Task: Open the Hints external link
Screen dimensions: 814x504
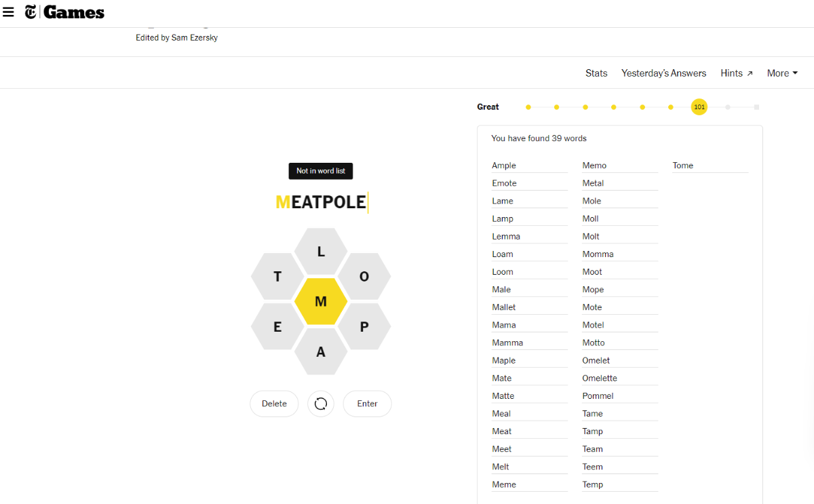Action: pyautogui.click(x=737, y=73)
